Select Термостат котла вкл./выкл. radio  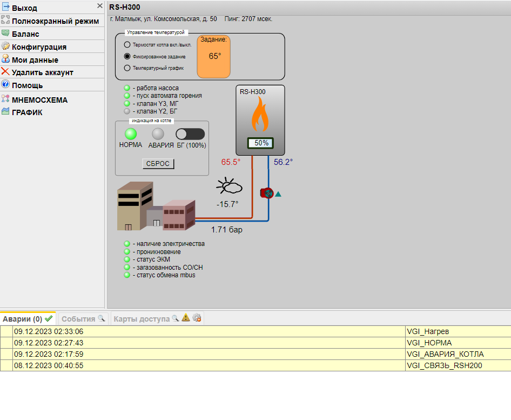(127, 45)
